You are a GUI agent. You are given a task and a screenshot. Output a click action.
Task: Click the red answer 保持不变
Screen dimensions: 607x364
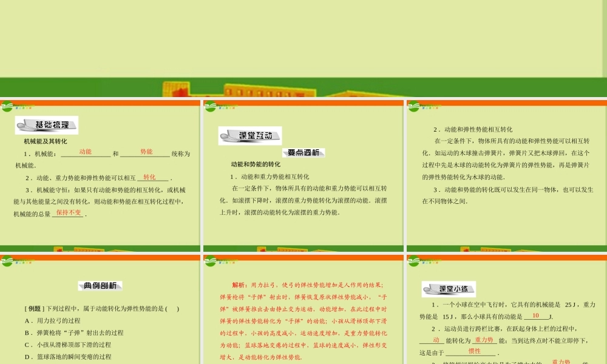pos(69,212)
